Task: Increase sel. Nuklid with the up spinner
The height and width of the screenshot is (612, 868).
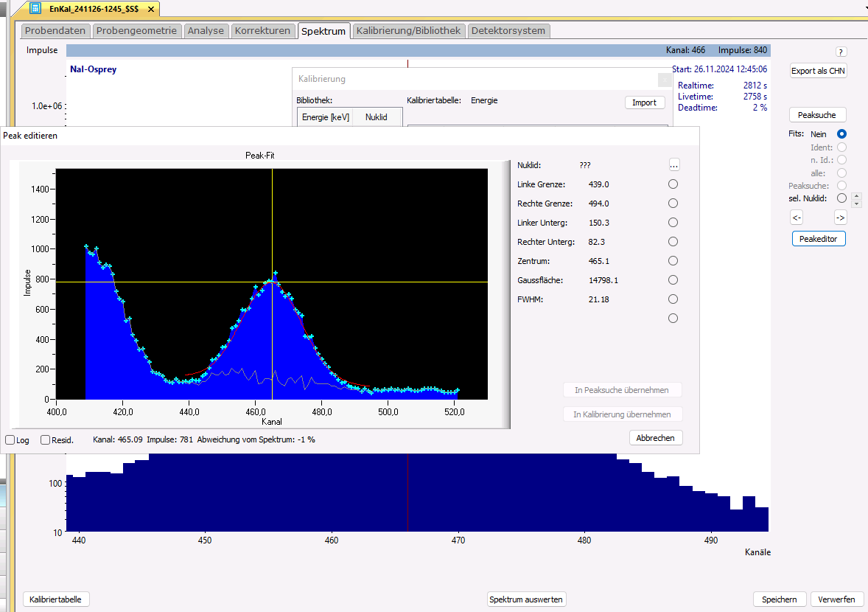Action: pyautogui.click(x=855, y=195)
